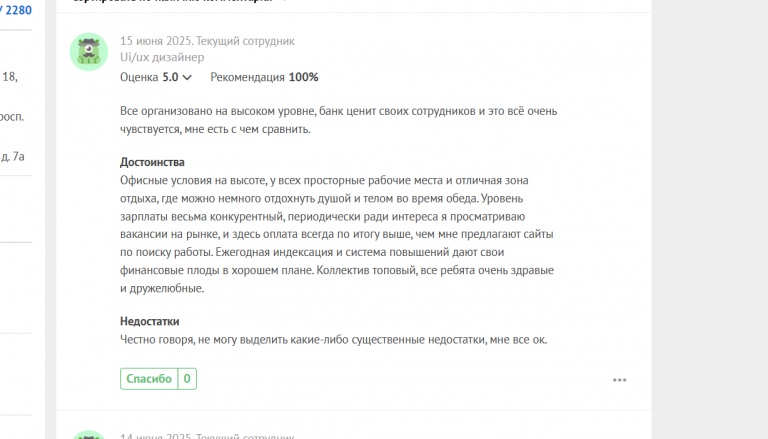Click the thanks counter showing 0
Viewport: 768px width, 439px height.
pos(187,379)
